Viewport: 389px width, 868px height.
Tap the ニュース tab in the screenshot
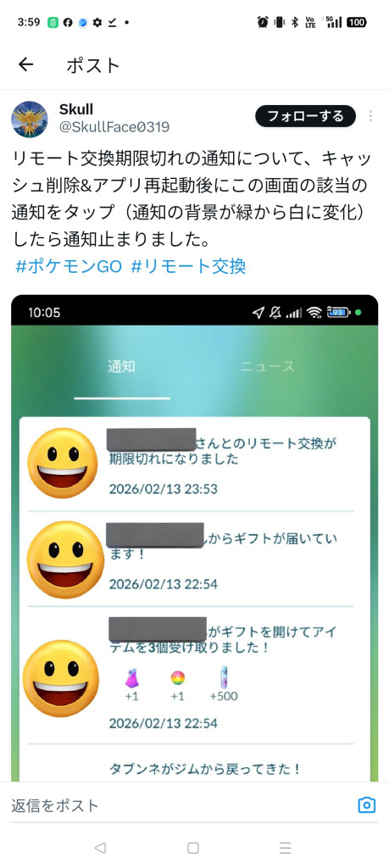click(267, 366)
